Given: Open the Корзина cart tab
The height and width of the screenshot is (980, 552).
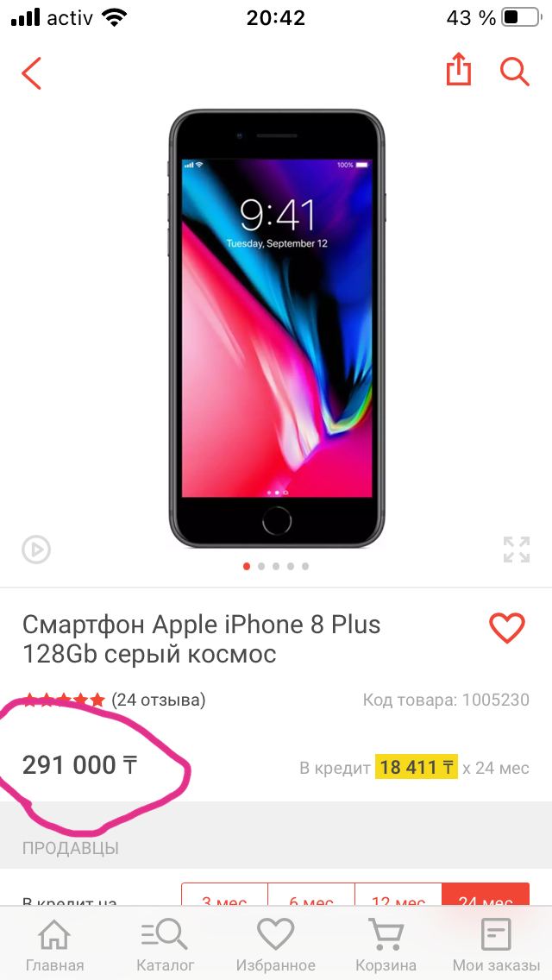Looking at the screenshot, I should click(x=386, y=945).
